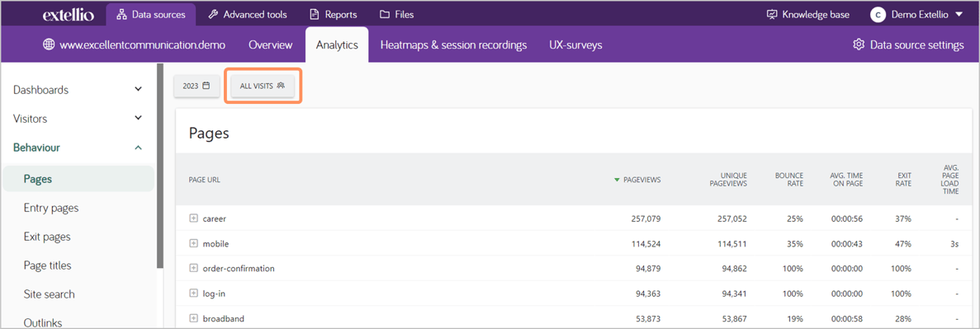Open the Overview tab
The image size is (980, 329).
tap(270, 45)
